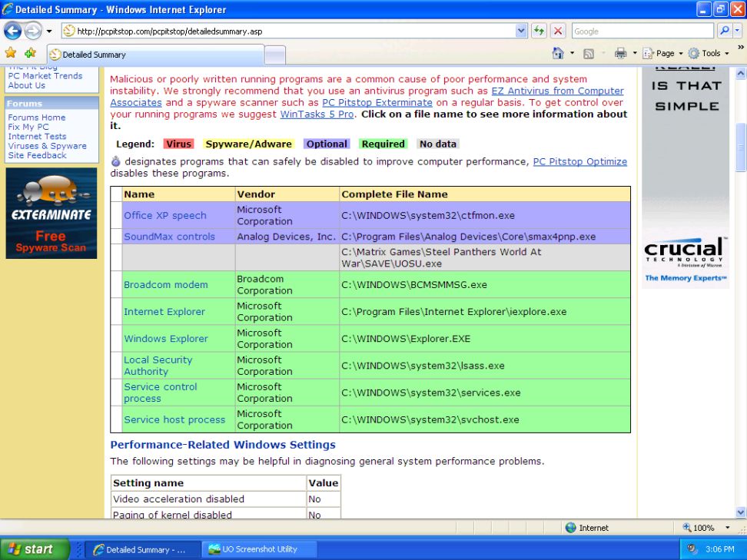The width and height of the screenshot is (747, 560).
Task: Open the Internet Tests link
Action: tap(37, 136)
